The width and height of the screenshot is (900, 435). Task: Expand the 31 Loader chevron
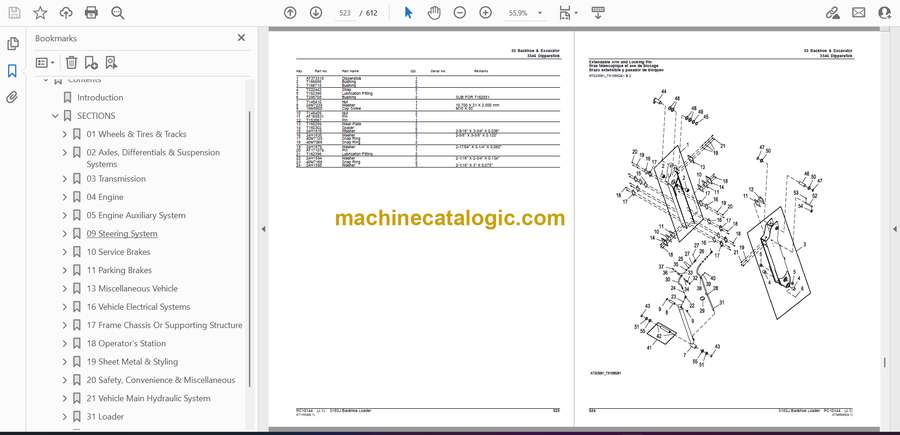click(64, 417)
